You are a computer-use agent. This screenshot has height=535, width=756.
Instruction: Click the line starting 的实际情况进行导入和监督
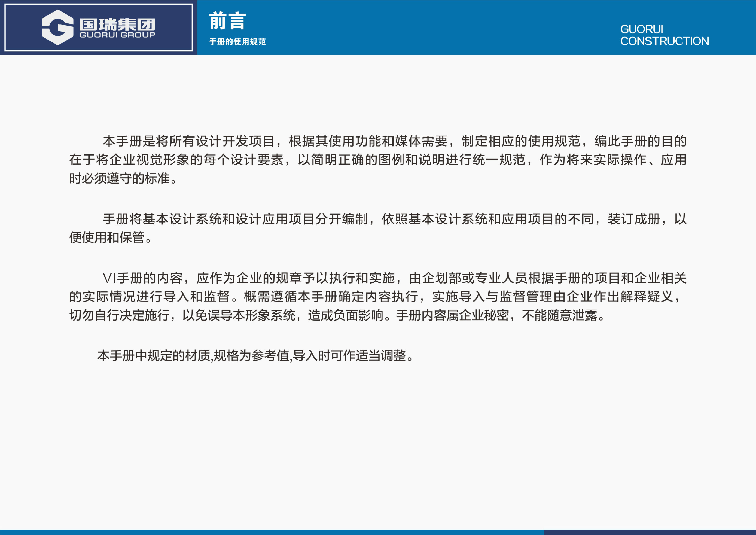[x=374, y=297]
